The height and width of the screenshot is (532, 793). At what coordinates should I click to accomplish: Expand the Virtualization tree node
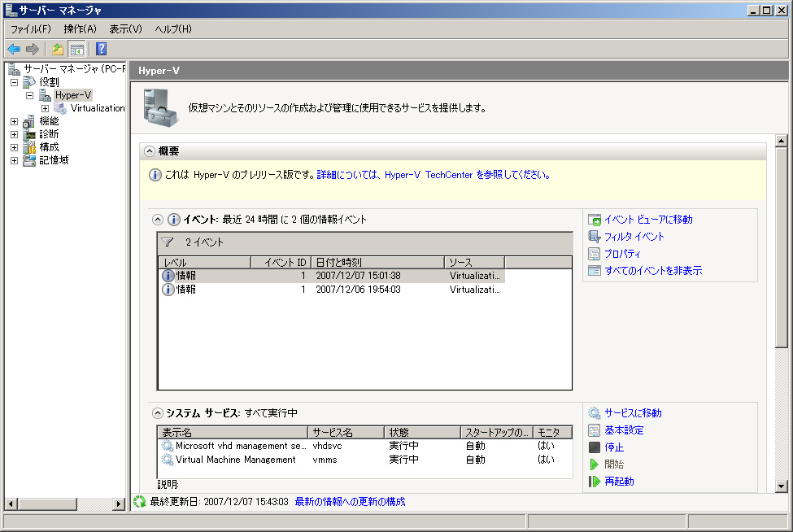(x=45, y=108)
